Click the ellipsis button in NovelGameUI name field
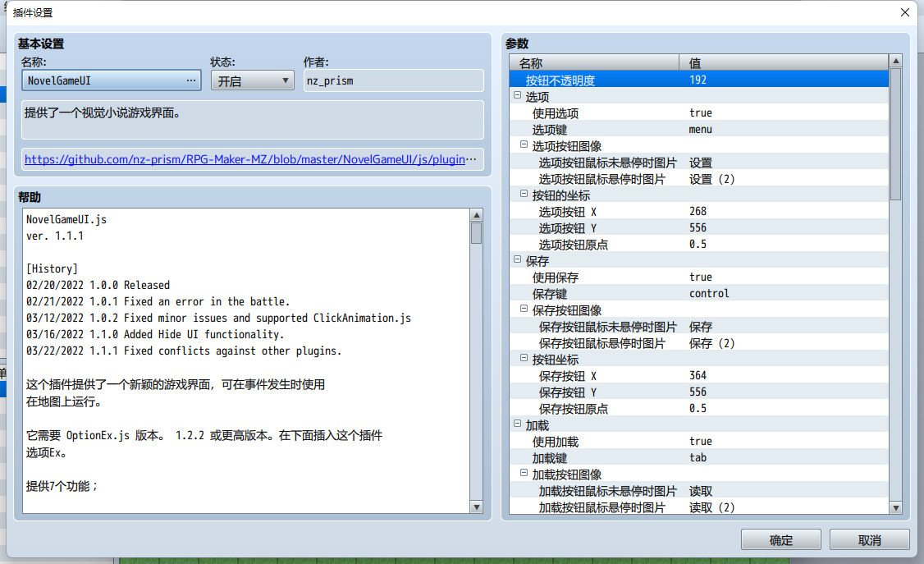924x564 pixels. [191, 80]
